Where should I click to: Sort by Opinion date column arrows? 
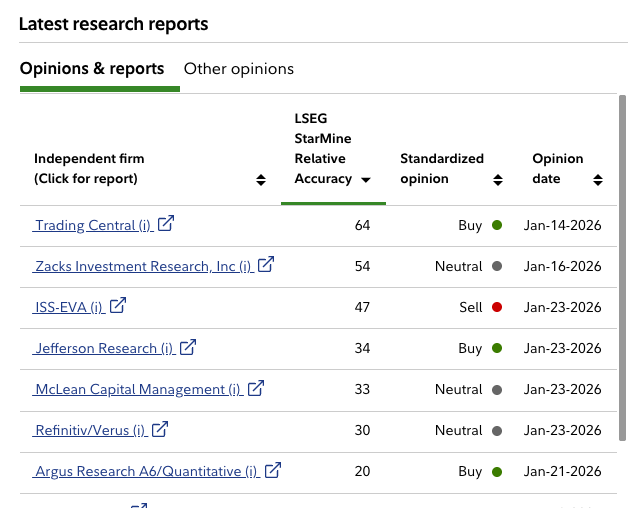pos(598,180)
